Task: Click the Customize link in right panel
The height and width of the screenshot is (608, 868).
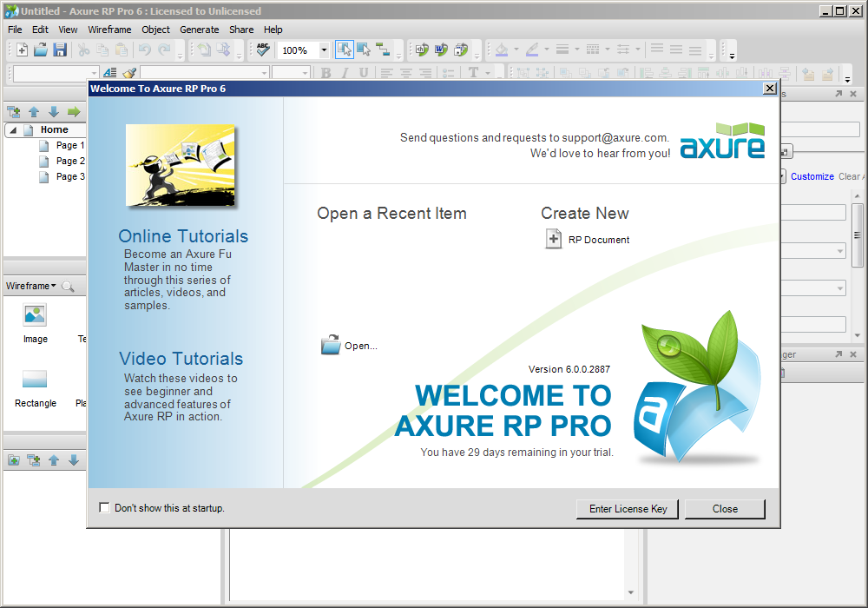Action: (x=812, y=176)
